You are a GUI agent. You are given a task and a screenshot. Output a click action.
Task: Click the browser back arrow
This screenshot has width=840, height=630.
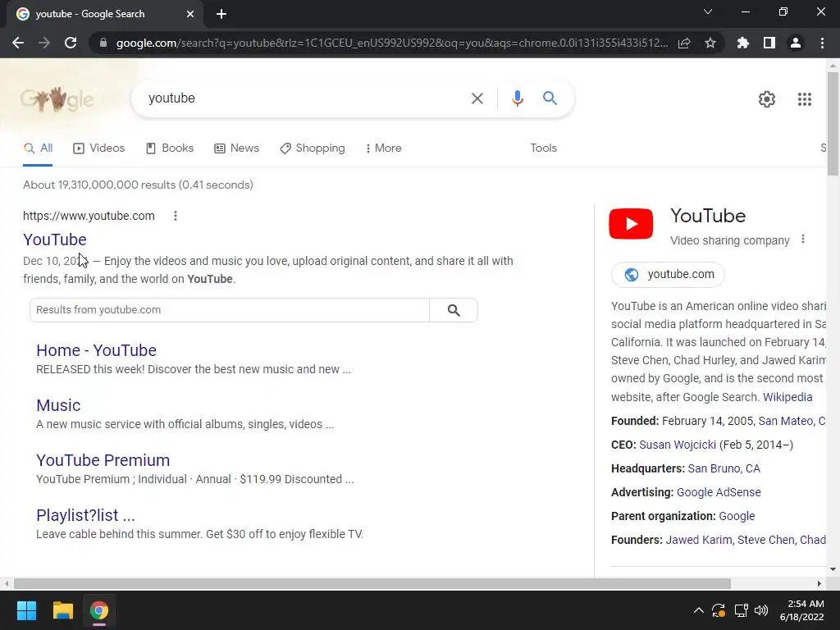pos(18,43)
